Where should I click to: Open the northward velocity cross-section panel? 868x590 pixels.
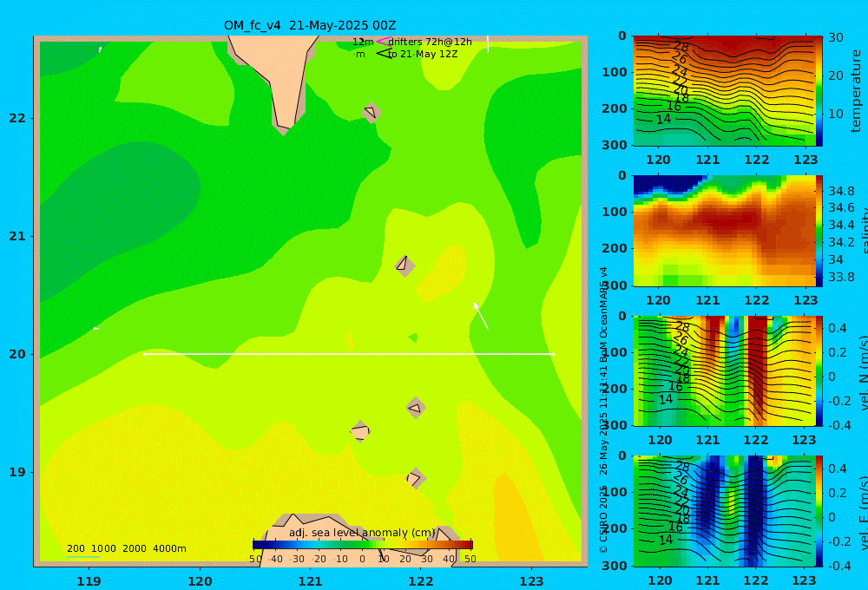pos(725,370)
